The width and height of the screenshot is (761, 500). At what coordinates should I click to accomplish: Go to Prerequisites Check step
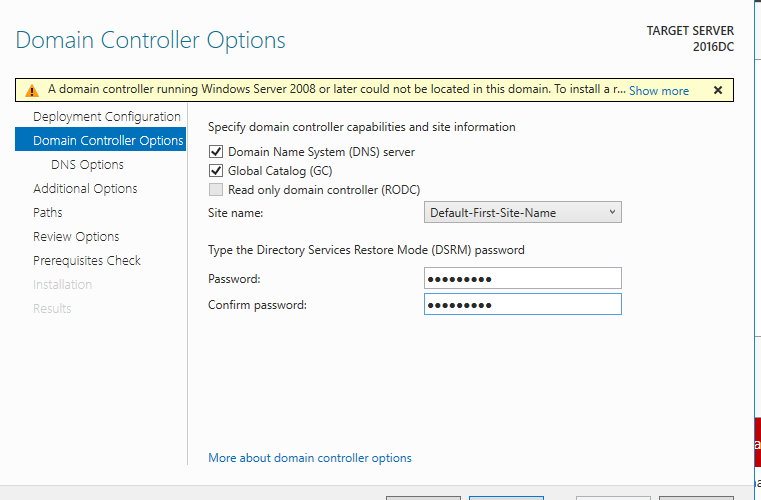tap(87, 261)
